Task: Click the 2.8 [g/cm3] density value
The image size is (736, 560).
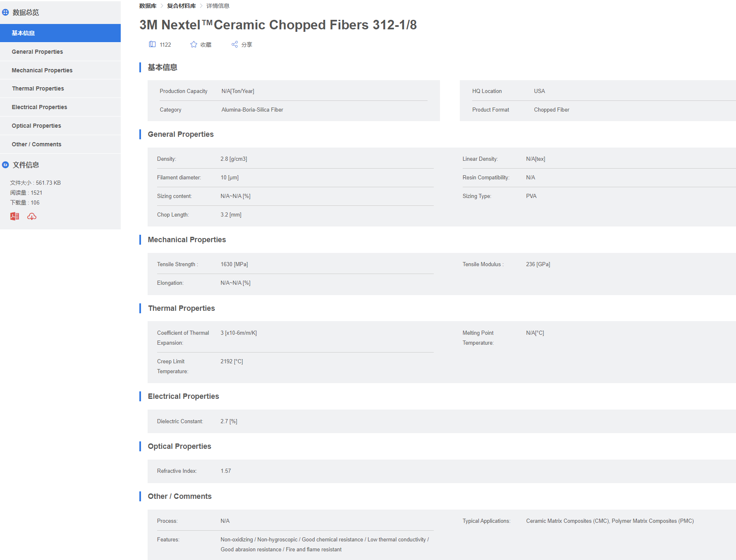Action: point(234,159)
